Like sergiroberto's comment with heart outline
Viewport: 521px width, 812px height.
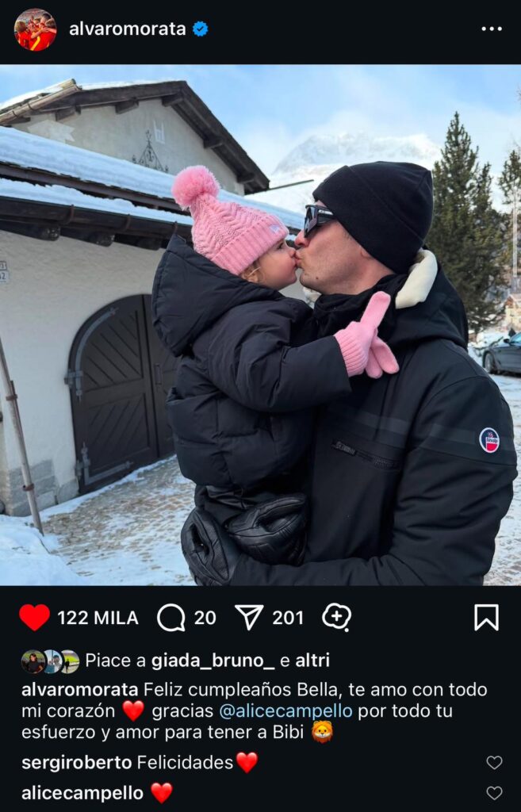pos(494,762)
